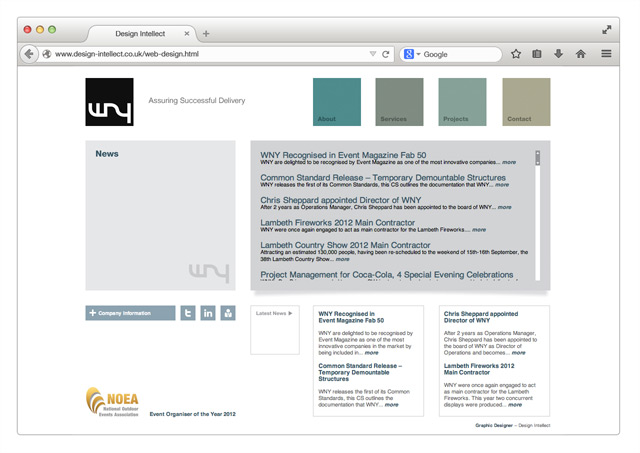Open the URL history dropdown arrow
The width and height of the screenshot is (640, 453).
pyautogui.click(x=373, y=54)
